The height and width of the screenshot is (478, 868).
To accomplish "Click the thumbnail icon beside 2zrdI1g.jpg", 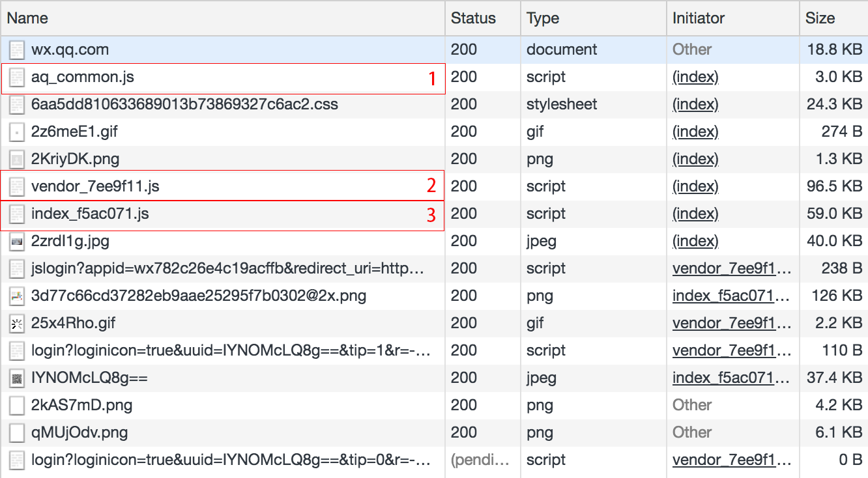I will coord(17,242).
